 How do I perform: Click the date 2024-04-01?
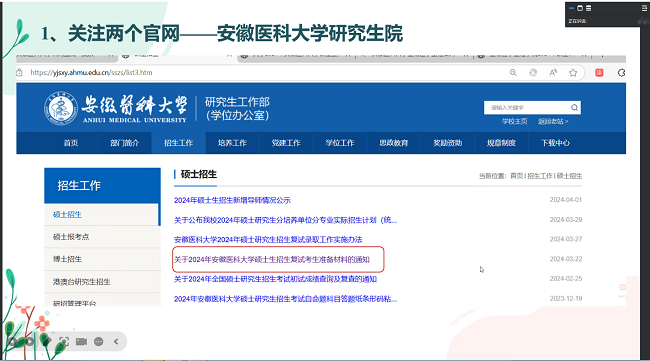566,200
